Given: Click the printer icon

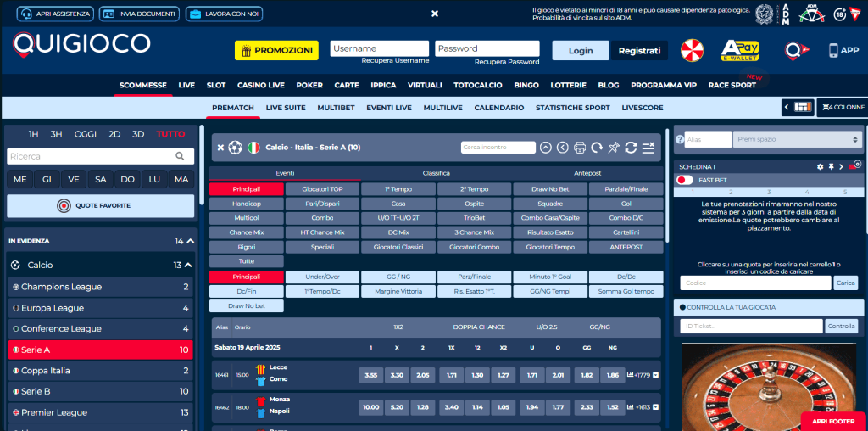Looking at the screenshot, I should point(580,148).
